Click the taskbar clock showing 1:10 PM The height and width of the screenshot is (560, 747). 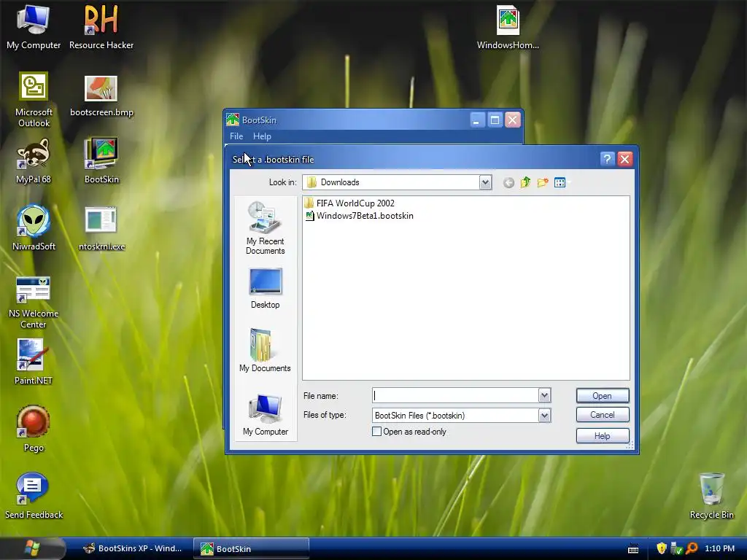point(719,548)
